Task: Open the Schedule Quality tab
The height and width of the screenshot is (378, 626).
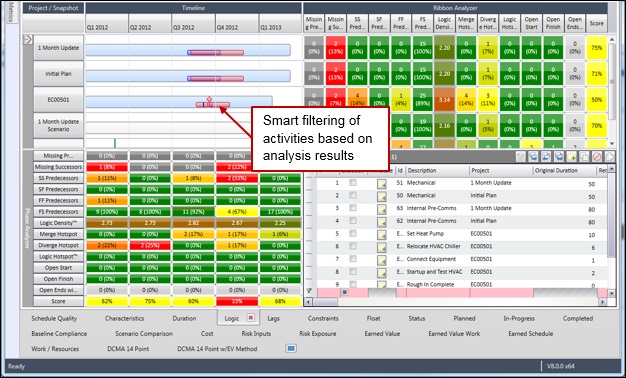Action: (x=54, y=319)
